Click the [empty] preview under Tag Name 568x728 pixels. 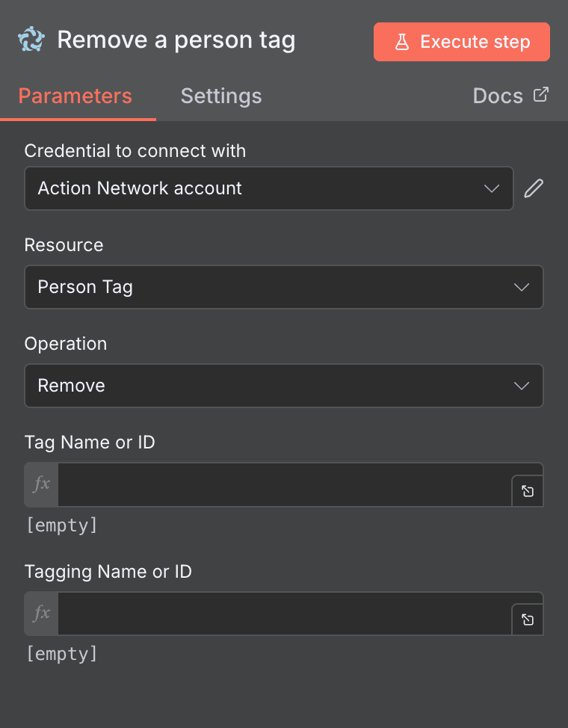pos(61,525)
